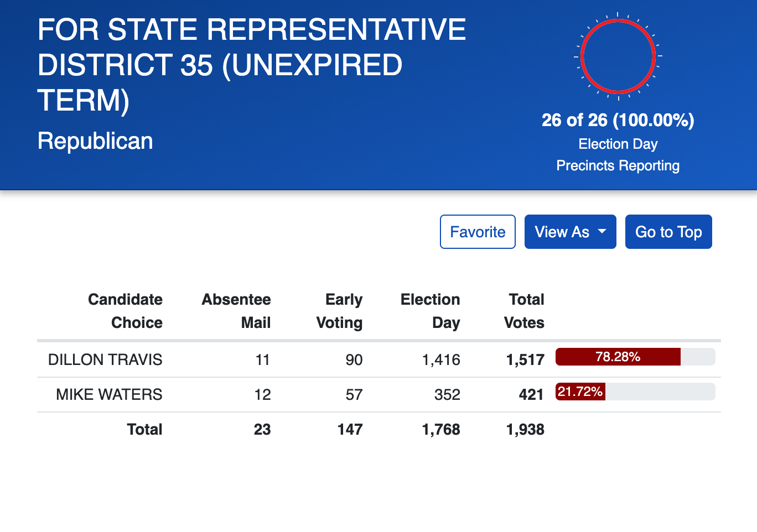Click Dillon Travis total votes value 1,517
Screen dimensions: 757x532
click(x=525, y=359)
